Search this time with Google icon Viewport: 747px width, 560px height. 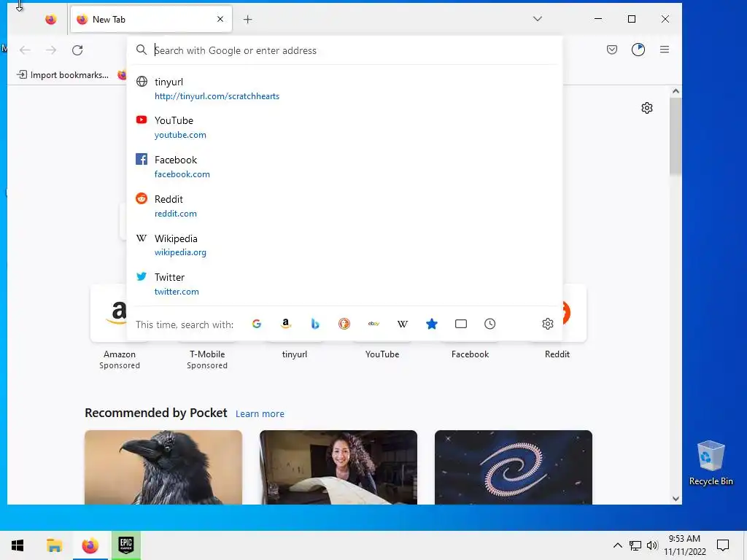coord(257,324)
